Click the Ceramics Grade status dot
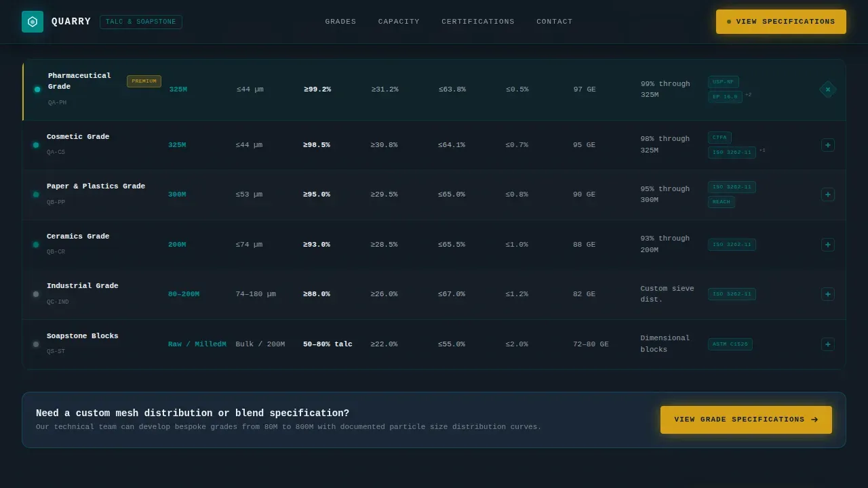Screen dimensions: 868x488 pyautogui.click(x=36, y=245)
